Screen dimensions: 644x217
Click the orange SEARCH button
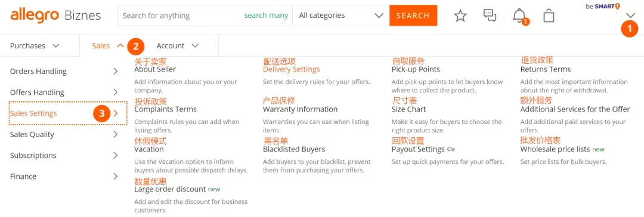(x=413, y=15)
